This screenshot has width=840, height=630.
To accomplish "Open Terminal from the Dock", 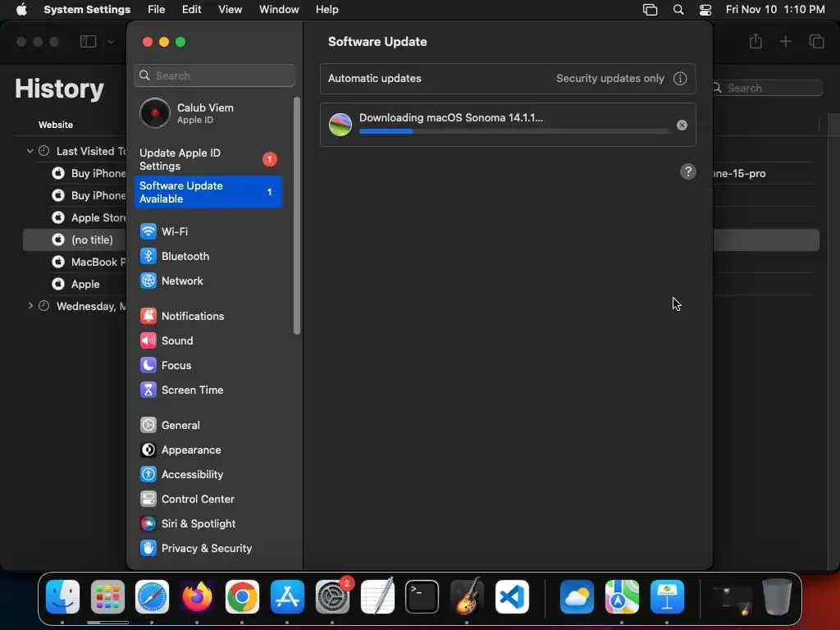I will coord(422,597).
